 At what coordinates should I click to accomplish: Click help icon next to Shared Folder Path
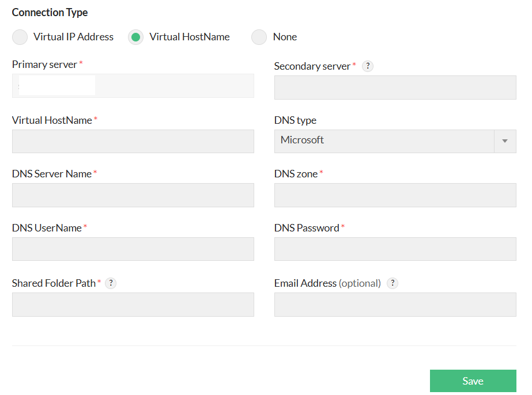(x=111, y=283)
